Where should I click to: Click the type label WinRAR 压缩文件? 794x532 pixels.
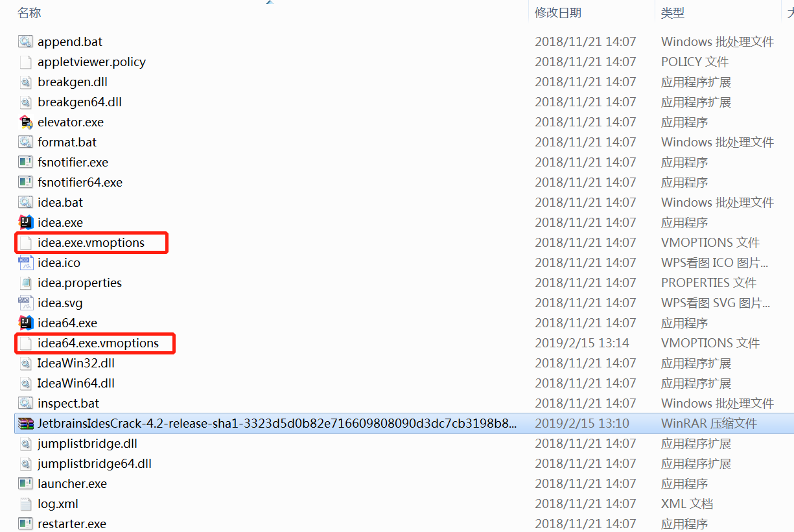tap(709, 423)
